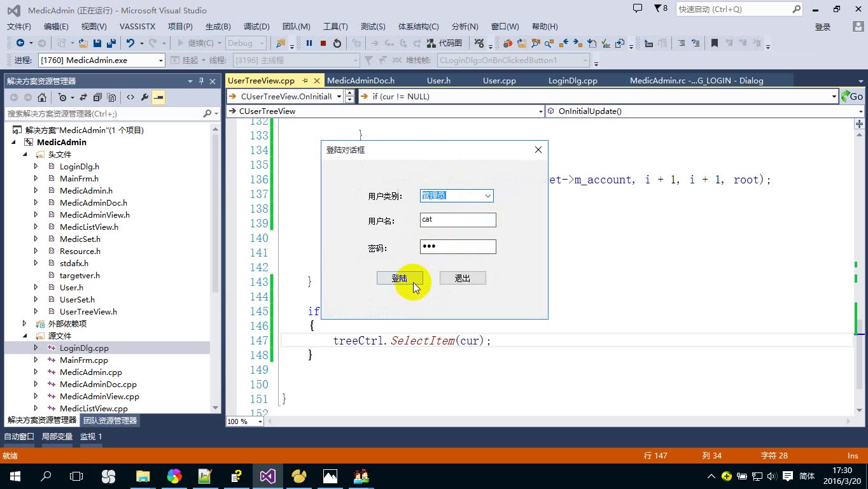
Task: Open Task View in the taskbar
Action: 76,476
